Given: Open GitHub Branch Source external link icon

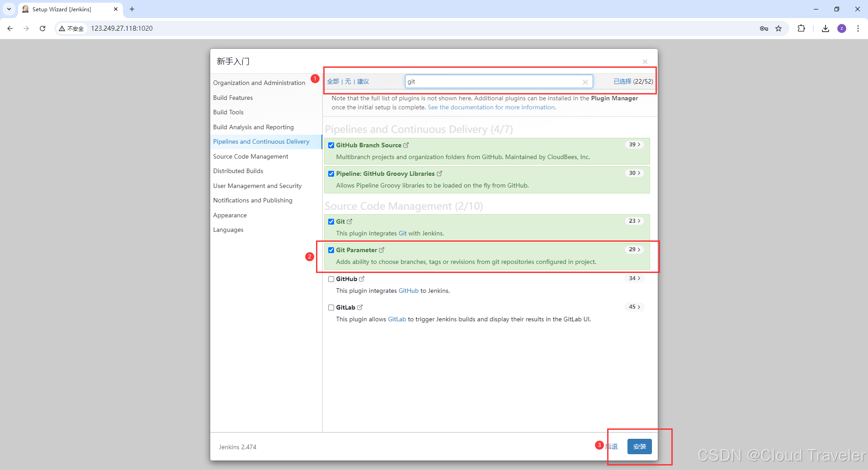Looking at the screenshot, I should pos(406,145).
